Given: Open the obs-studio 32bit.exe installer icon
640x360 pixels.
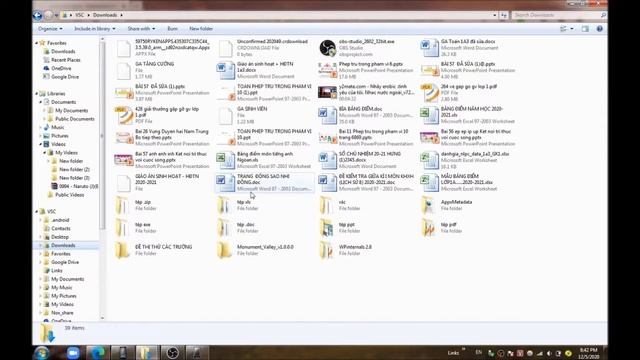Looking at the screenshot, I should 327,48.
